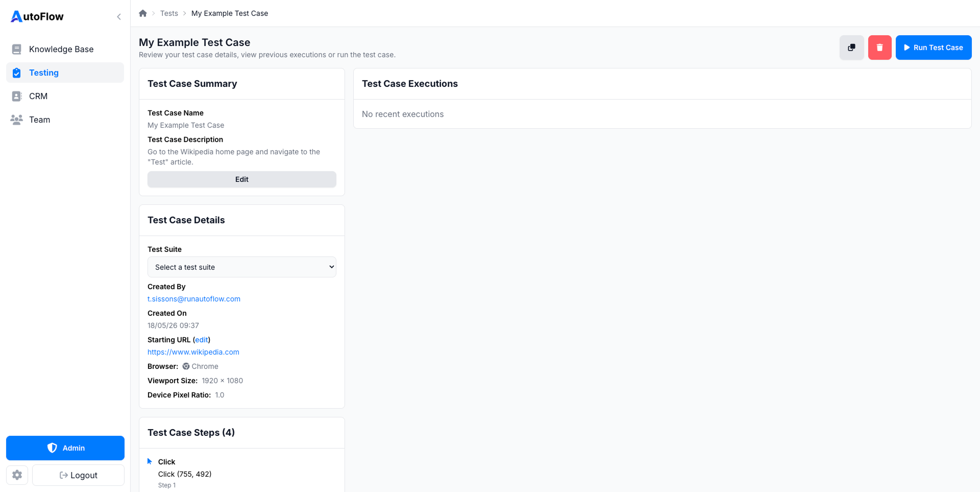Screen dimensions: 980x492
Task: Click the viewport size '1920 × 1080'
Action: pos(223,381)
